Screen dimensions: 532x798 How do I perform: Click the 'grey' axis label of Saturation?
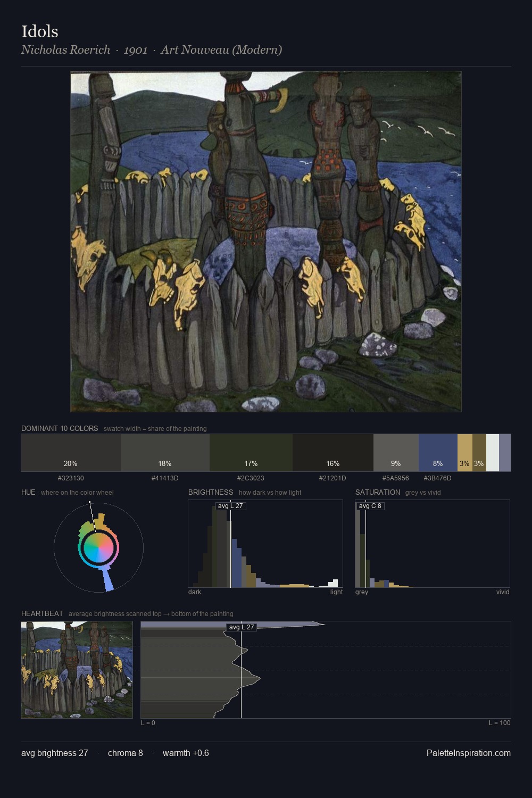(x=362, y=592)
